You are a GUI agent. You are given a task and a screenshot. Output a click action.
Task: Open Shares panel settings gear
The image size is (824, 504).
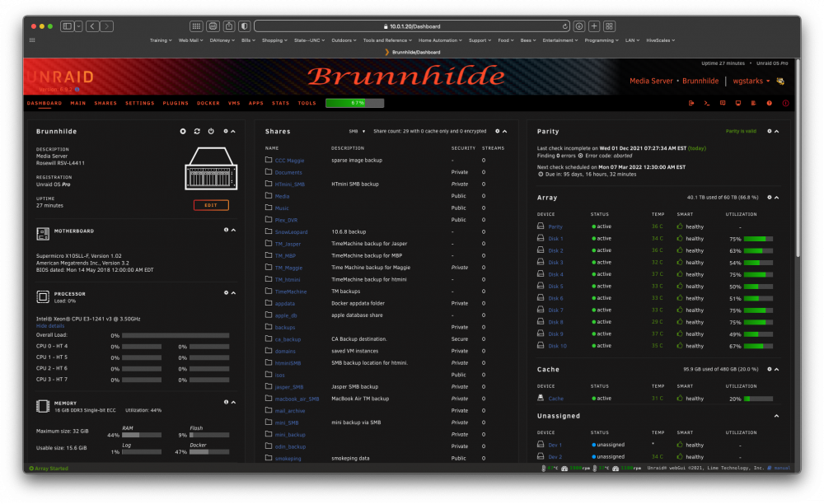pyautogui.click(x=497, y=131)
